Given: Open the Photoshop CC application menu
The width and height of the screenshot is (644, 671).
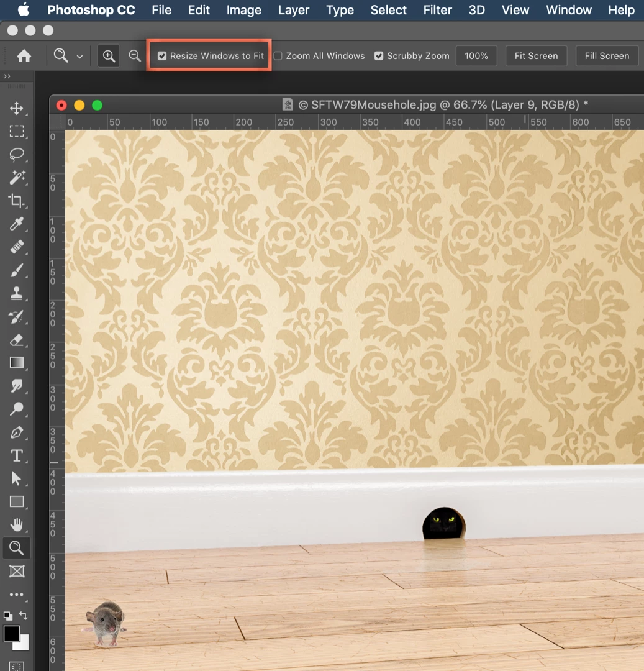Looking at the screenshot, I should 91,10.
